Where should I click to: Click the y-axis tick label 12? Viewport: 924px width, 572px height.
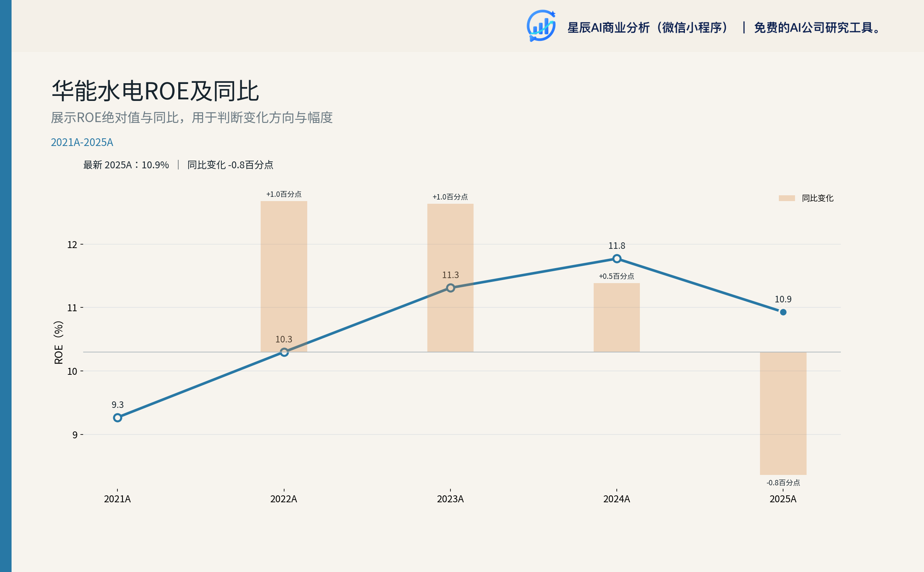point(72,245)
